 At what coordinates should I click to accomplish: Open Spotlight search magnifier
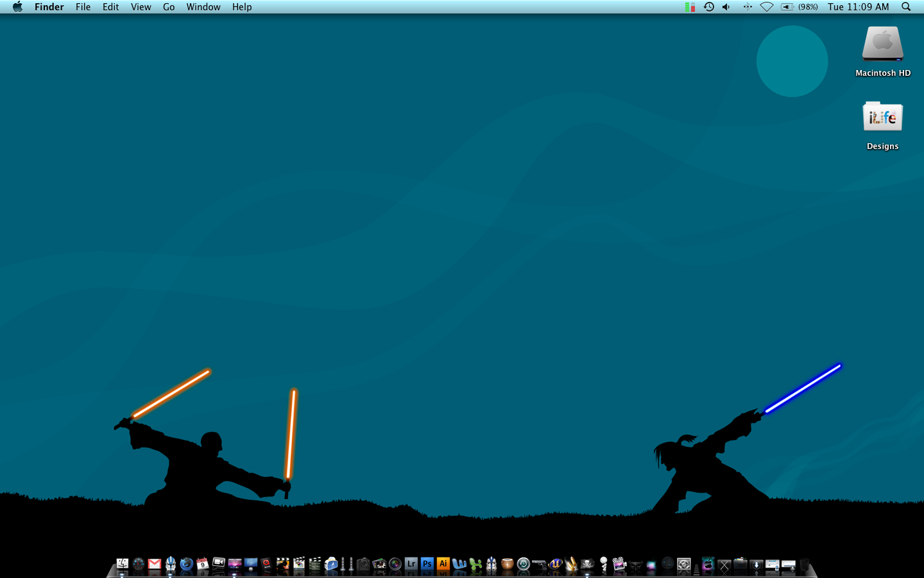[906, 7]
